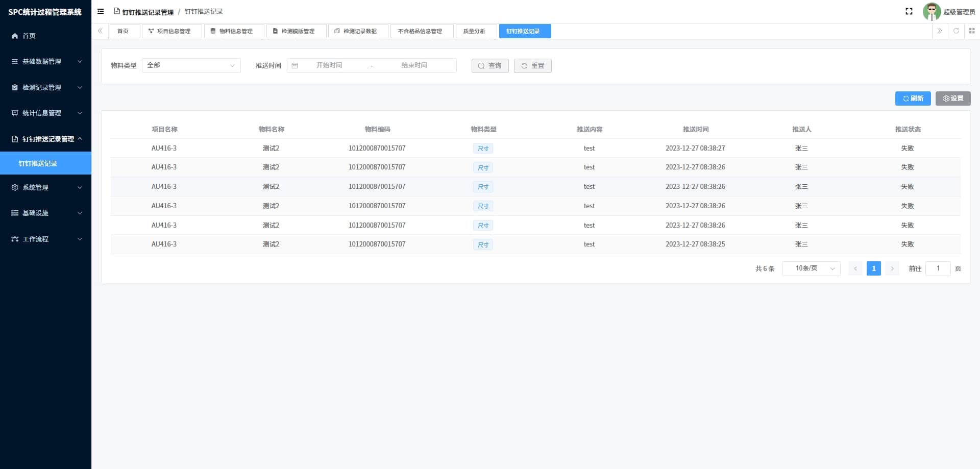Click the 推送人 column header

pyautogui.click(x=801, y=129)
